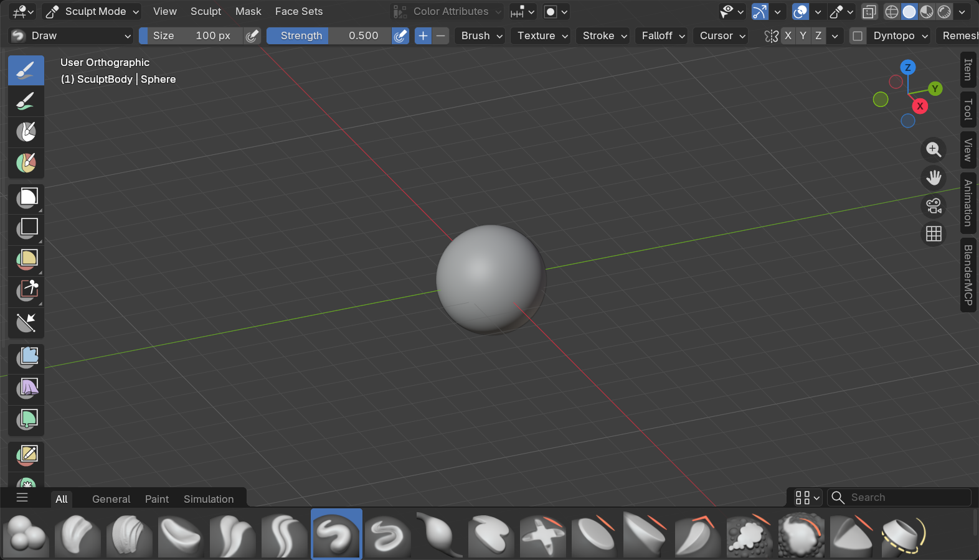Open the Face Sets menu
The height and width of the screenshot is (560, 979).
click(x=299, y=11)
